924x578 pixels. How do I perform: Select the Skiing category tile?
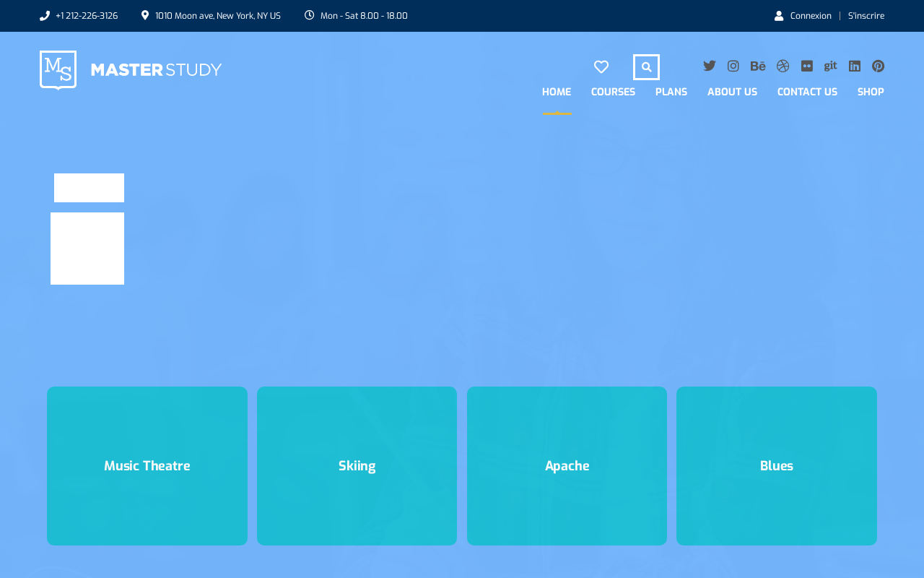coord(357,466)
